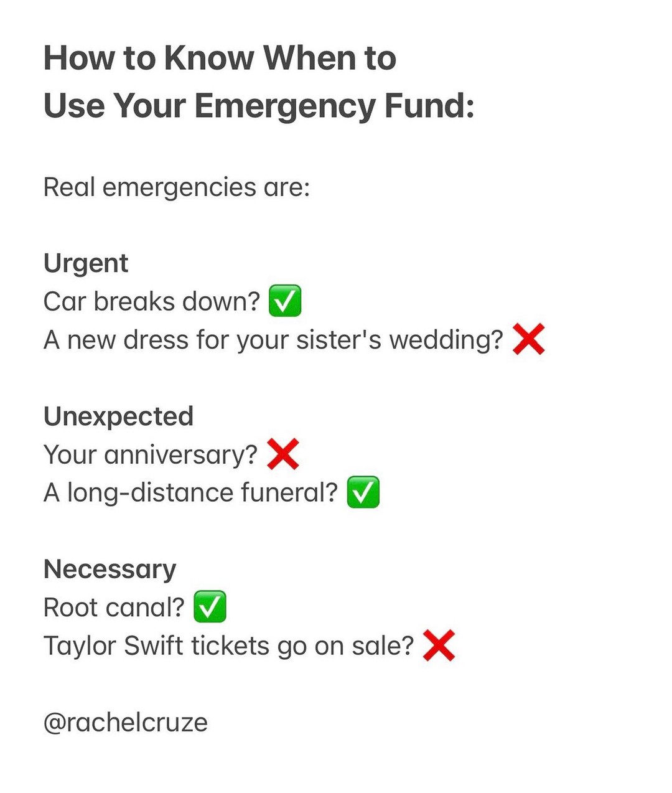This screenshot has width=672, height=793.
Task: Click the green checkmark beside Car breaks down
Action: coord(285,301)
